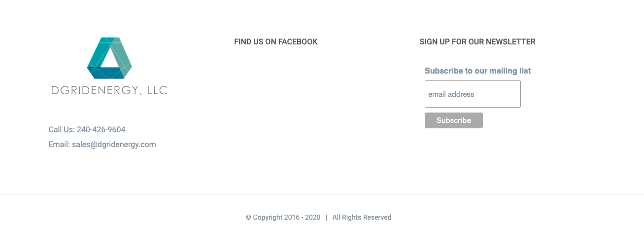Click the gray Subscribe button
Viewport: 644px width, 230px height.
pos(454,120)
